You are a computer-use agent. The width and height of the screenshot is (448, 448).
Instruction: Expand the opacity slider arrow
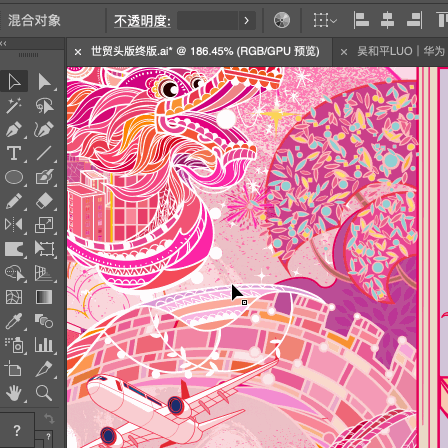click(247, 21)
